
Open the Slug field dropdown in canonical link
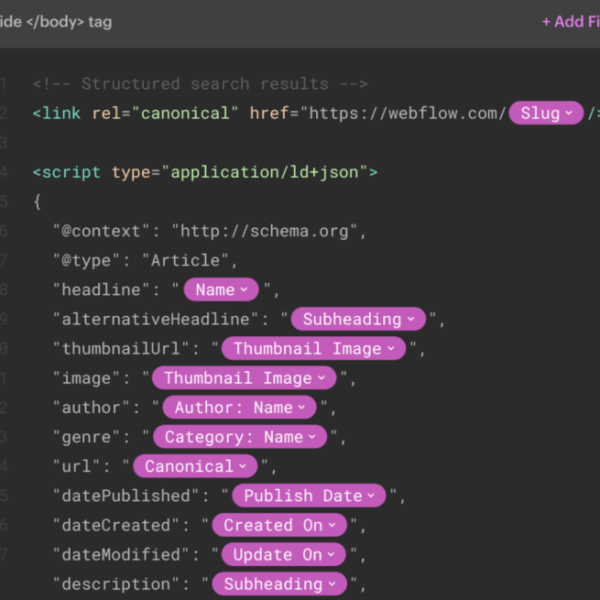pyautogui.click(x=546, y=113)
